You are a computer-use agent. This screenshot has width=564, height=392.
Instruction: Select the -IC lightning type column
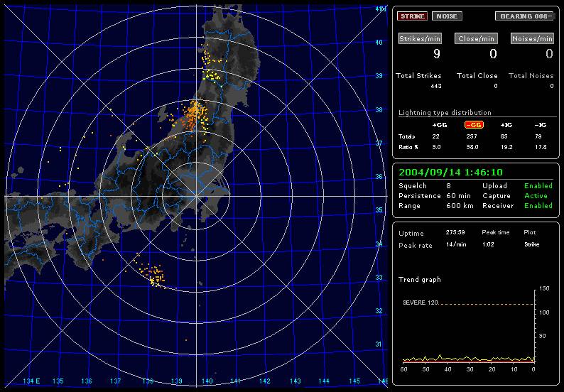tap(540, 124)
